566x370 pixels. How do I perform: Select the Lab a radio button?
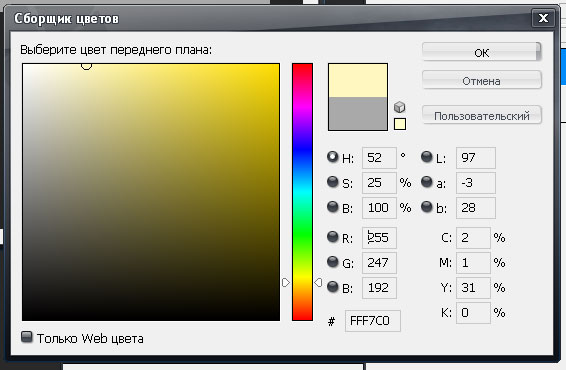pos(427,182)
